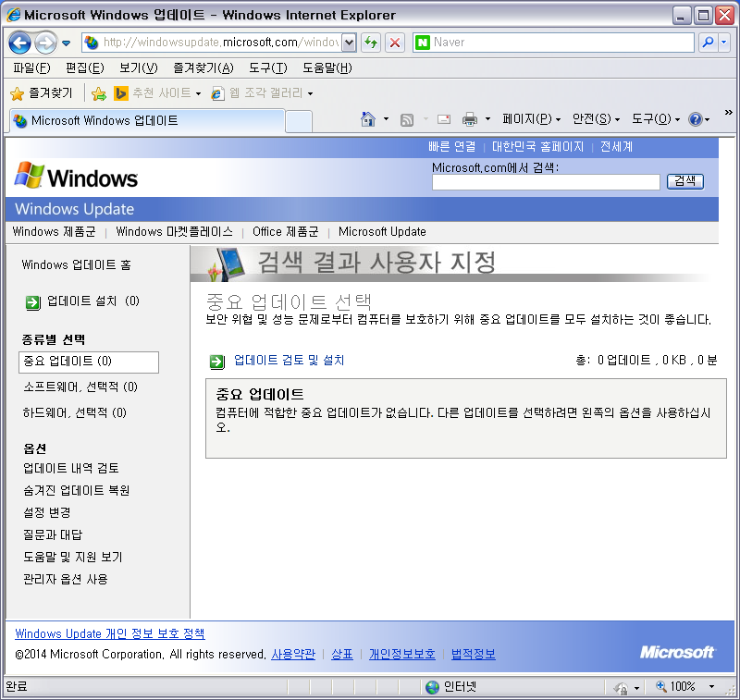Viewport: 740px width, 700px height.
Task: Click the Microsoft.com search input field
Action: 546,182
